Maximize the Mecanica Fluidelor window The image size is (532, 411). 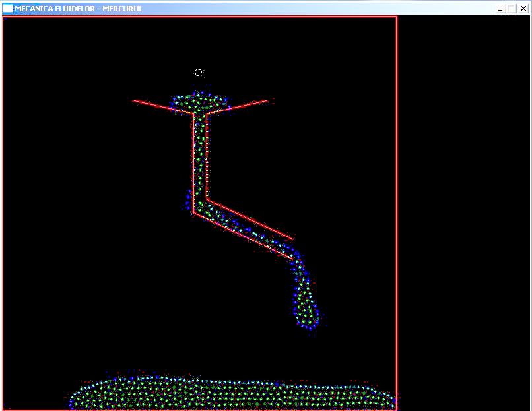coord(512,9)
